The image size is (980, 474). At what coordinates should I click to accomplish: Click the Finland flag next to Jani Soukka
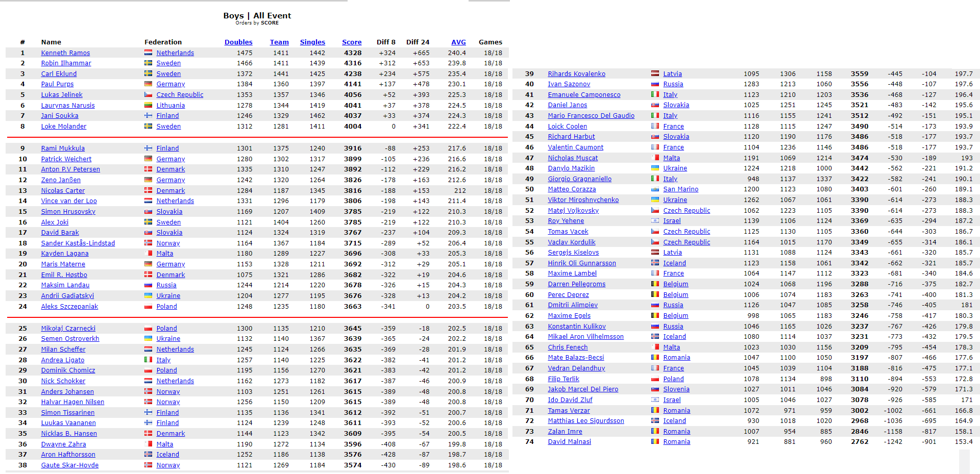(x=148, y=116)
